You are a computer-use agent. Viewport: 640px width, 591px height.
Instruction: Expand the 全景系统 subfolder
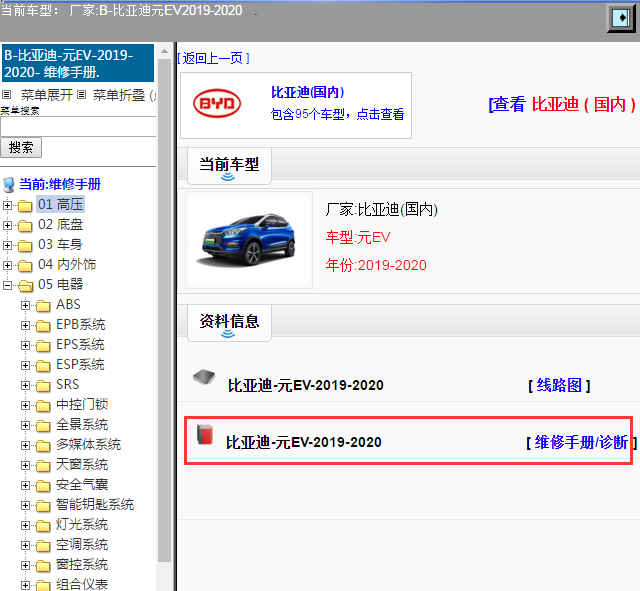pos(25,425)
